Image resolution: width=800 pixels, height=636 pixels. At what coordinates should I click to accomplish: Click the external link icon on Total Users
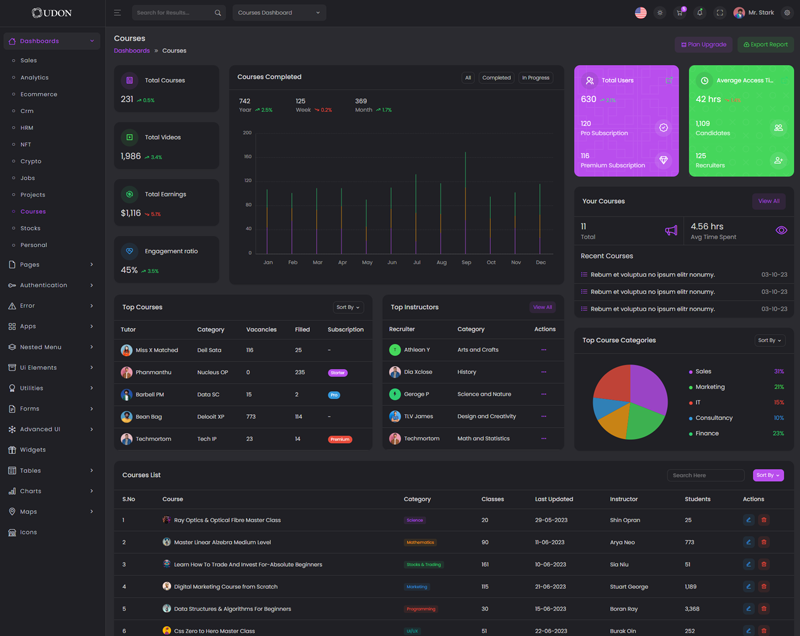[x=669, y=80]
